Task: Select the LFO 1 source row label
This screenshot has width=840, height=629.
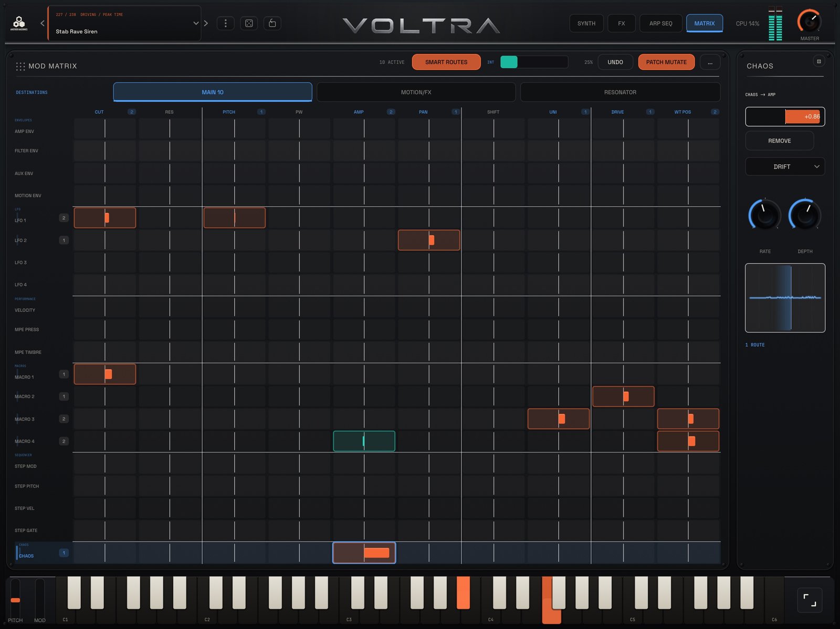Action: 20,220
